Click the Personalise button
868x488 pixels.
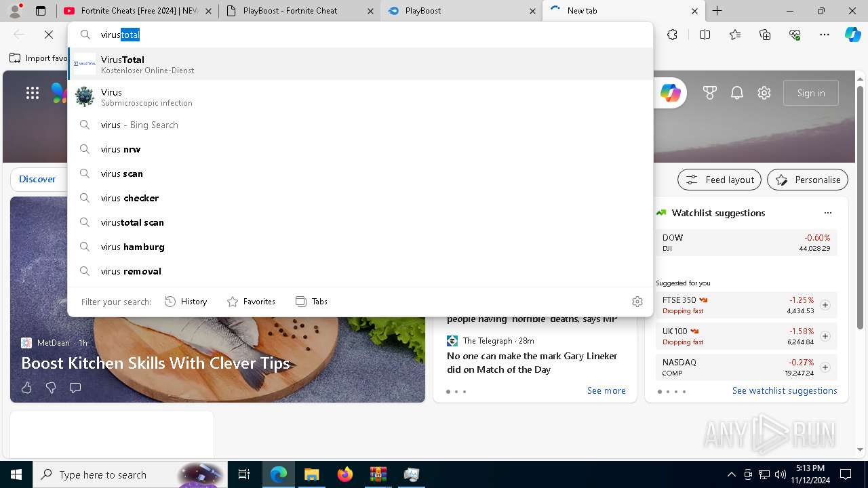click(808, 180)
